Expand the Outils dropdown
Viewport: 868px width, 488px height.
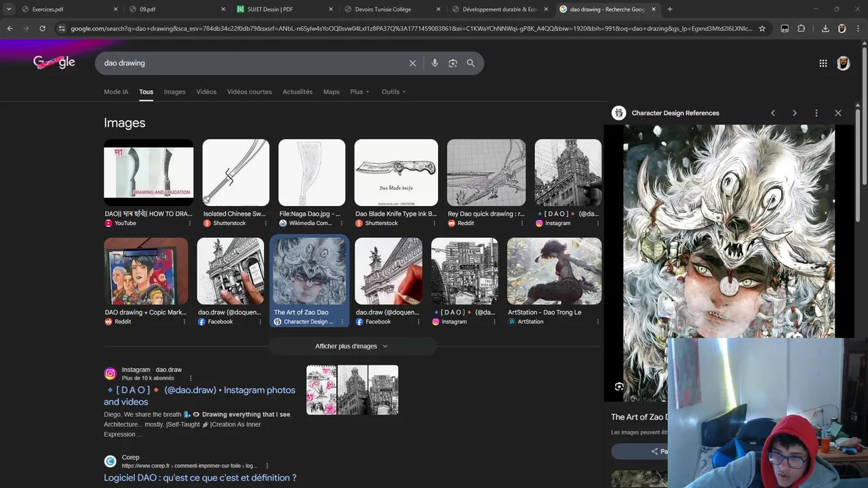pos(394,91)
